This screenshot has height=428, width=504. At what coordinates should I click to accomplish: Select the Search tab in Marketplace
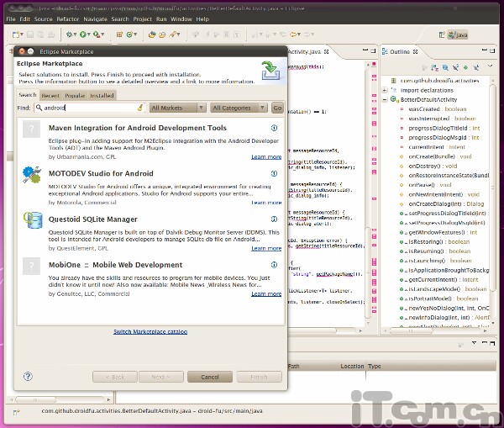28,95
